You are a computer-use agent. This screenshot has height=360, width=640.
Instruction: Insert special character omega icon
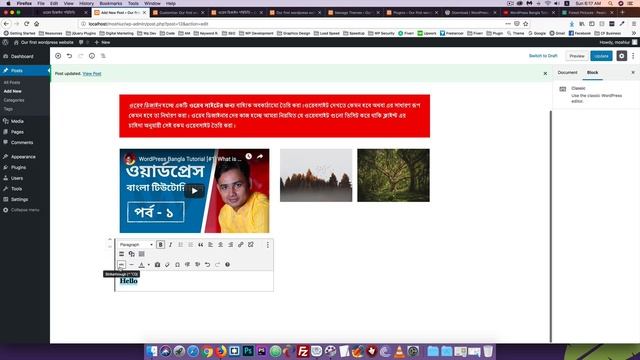tap(177, 264)
